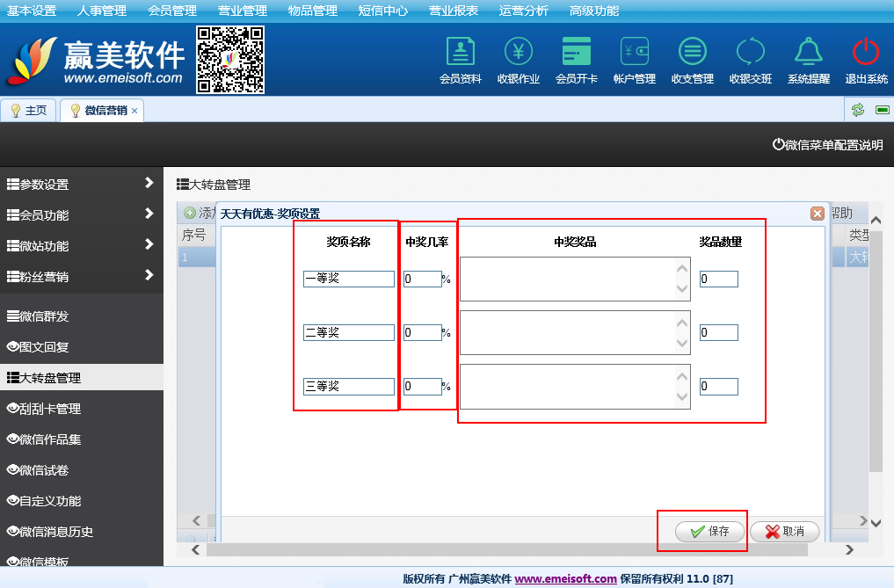Click the 退出系统 power icon

[866, 53]
